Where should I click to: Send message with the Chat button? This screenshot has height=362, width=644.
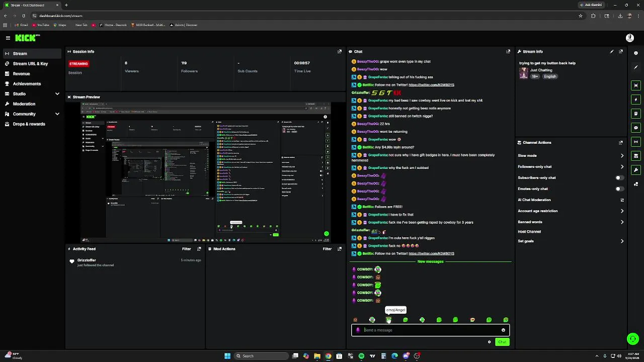(x=502, y=342)
